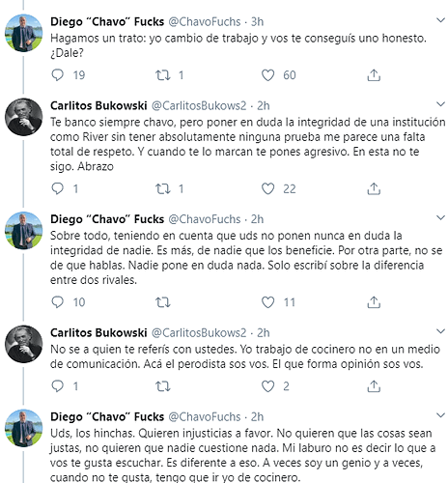This screenshot has height=483, width=448.
Task: Share the 'Hagamos un trato' tweet
Action: pyautogui.click(x=374, y=75)
